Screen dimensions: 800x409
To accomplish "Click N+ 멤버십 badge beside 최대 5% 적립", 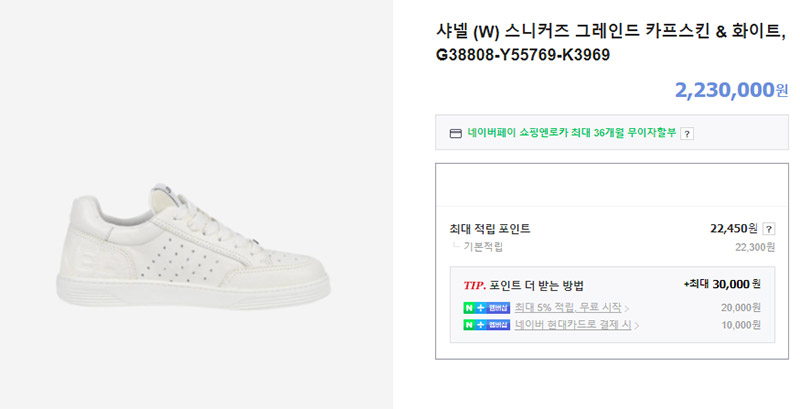I will 486,308.
